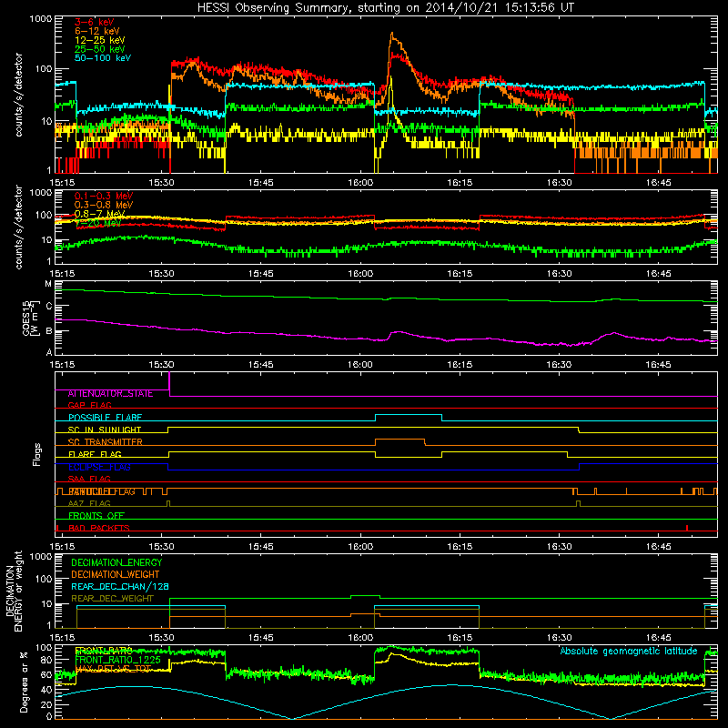Click the 'DECIMATION ENERGY or weight' axis label
The image size is (728, 728).
coord(13,591)
